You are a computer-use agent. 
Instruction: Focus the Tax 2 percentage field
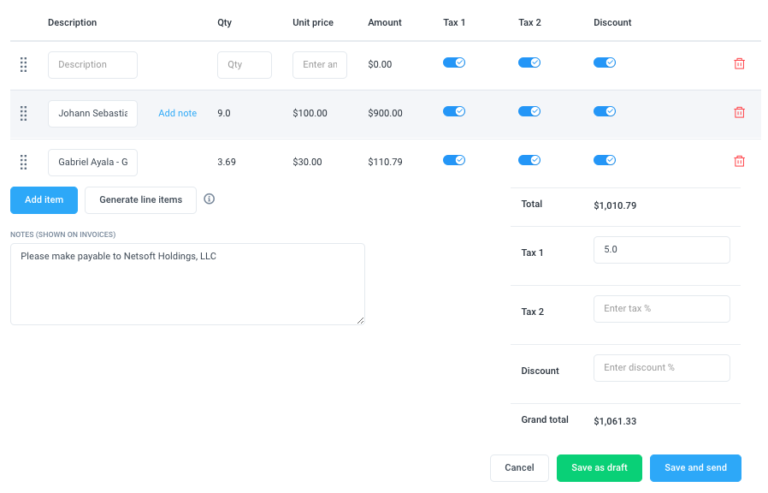(x=661, y=309)
